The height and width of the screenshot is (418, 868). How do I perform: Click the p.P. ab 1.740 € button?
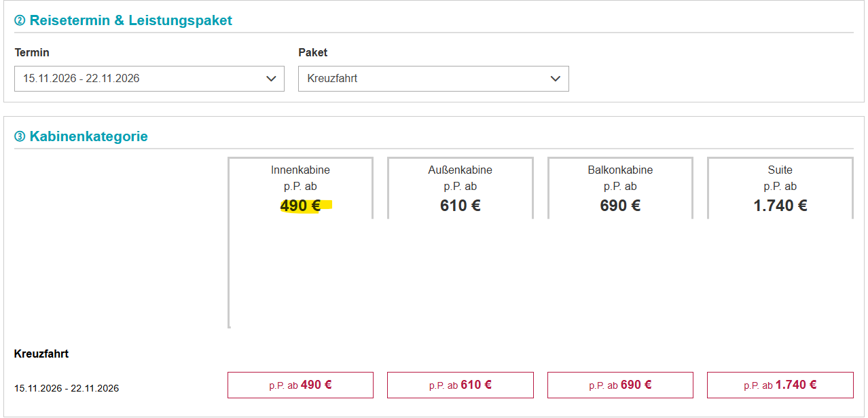tap(780, 385)
